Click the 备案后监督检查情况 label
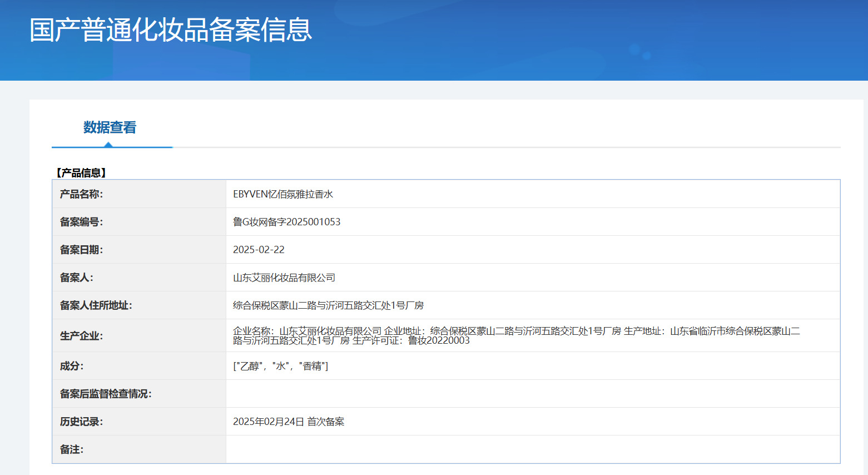Screen dimensions: 868x475 pos(106,394)
